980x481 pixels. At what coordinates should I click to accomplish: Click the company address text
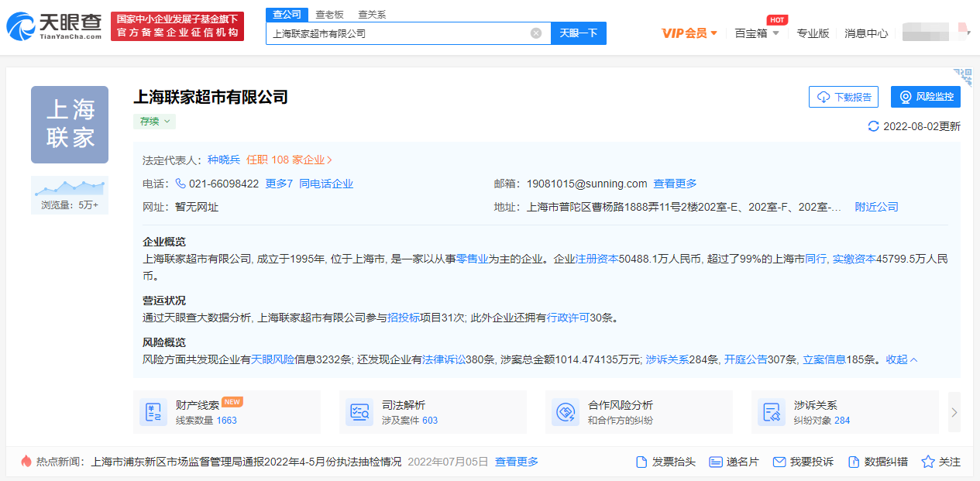[x=684, y=207]
